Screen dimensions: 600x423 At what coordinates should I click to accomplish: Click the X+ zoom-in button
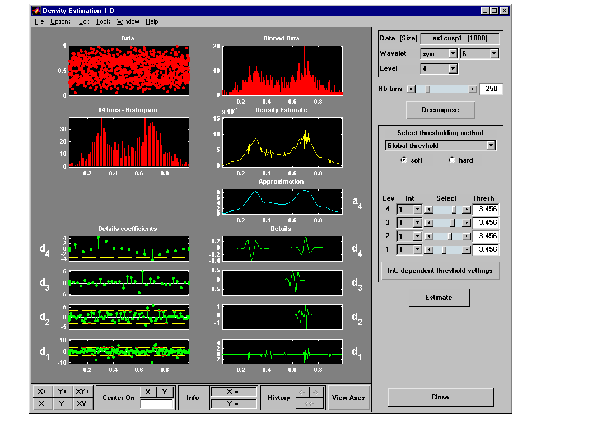pyautogui.click(x=41, y=390)
